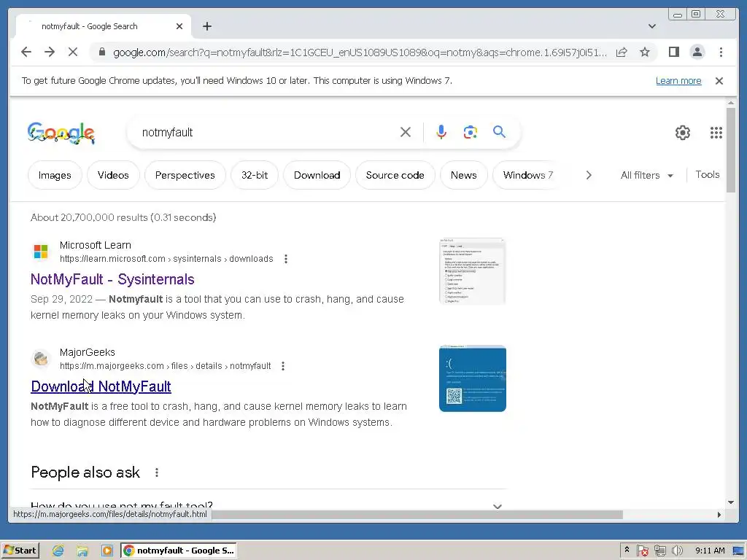Click the vertical scrollbar thumb

click(731, 150)
